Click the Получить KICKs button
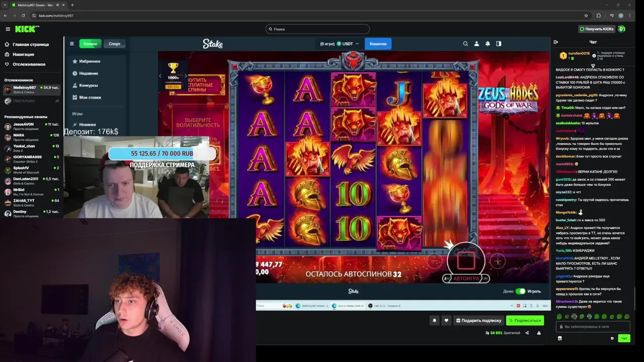This screenshot has height=362, width=644. click(x=597, y=29)
